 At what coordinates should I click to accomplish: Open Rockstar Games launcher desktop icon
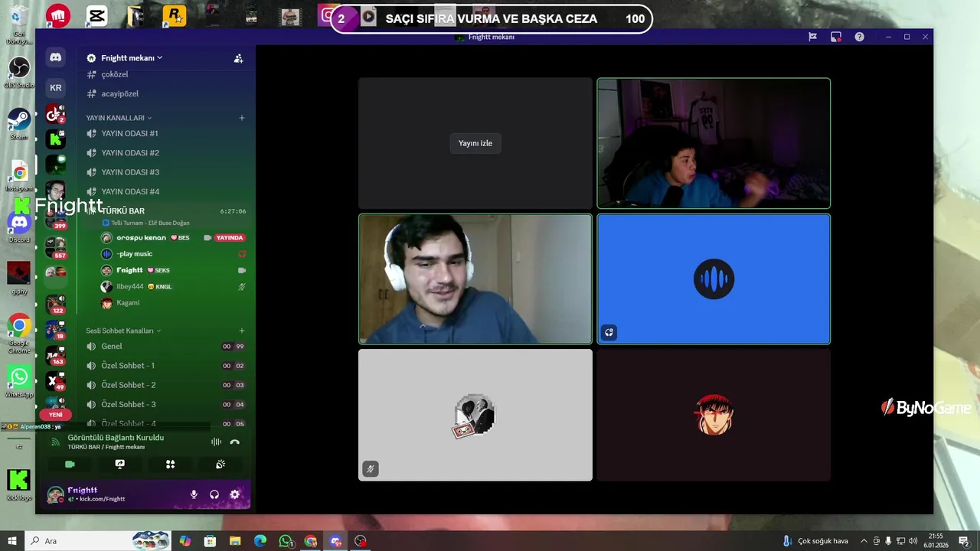pos(175,15)
